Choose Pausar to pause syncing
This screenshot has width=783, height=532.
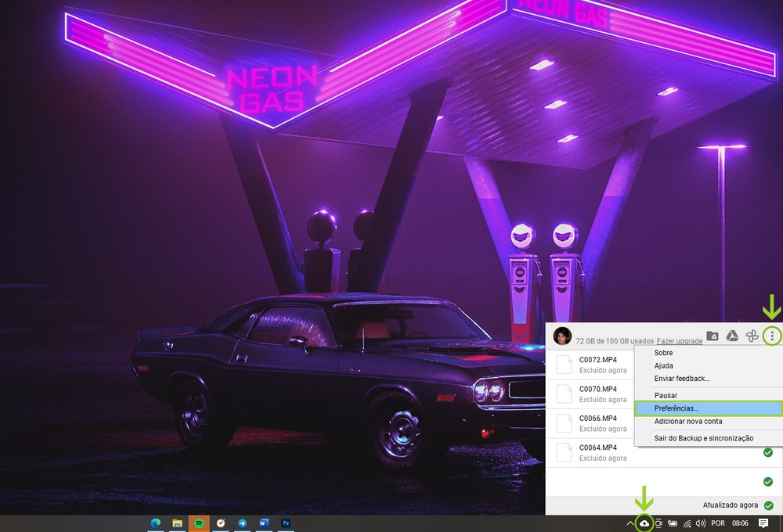coord(666,395)
